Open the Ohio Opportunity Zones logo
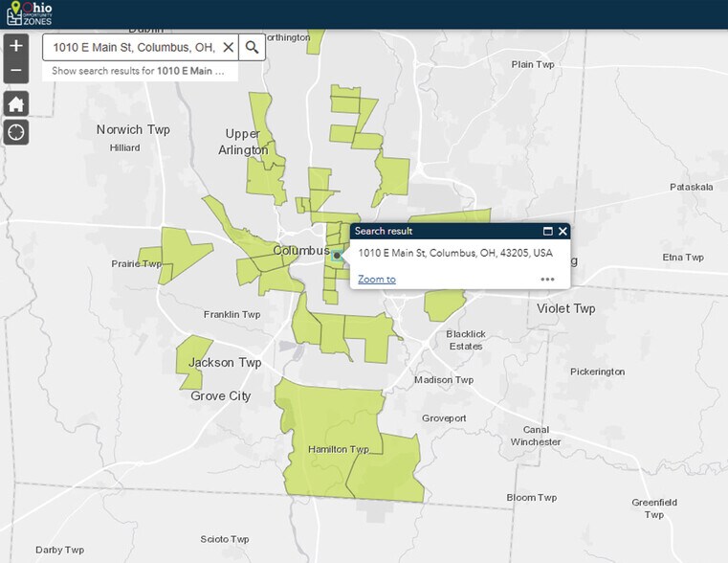 coord(30,13)
